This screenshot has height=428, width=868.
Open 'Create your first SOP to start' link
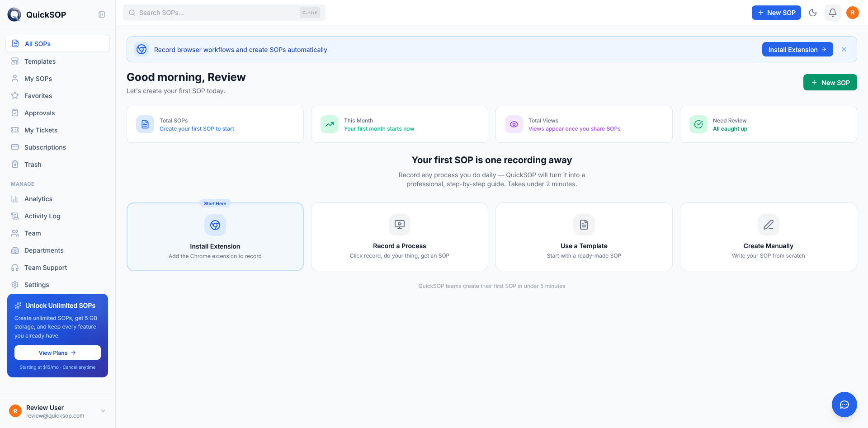pos(197,129)
